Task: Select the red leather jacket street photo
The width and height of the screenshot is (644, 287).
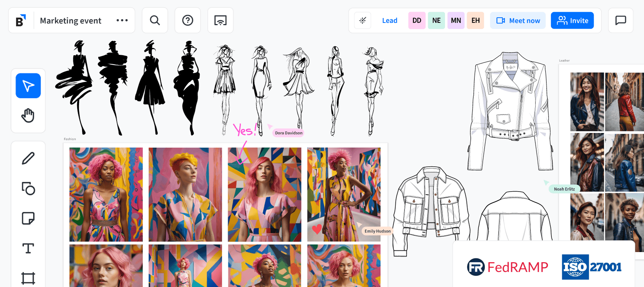Action: (624, 102)
